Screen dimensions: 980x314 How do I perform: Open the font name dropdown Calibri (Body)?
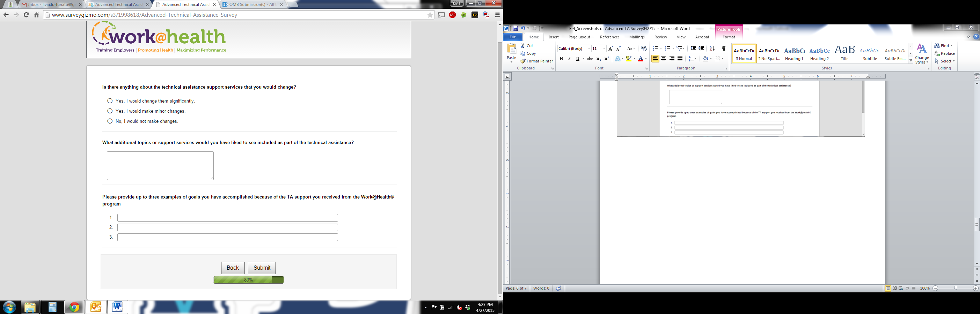(x=589, y=48)
